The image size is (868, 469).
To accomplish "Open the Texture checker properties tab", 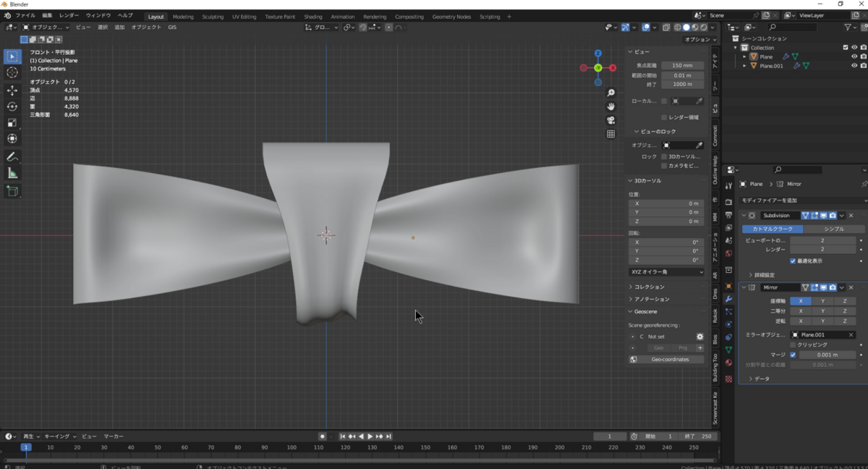I will pos(728,379).
